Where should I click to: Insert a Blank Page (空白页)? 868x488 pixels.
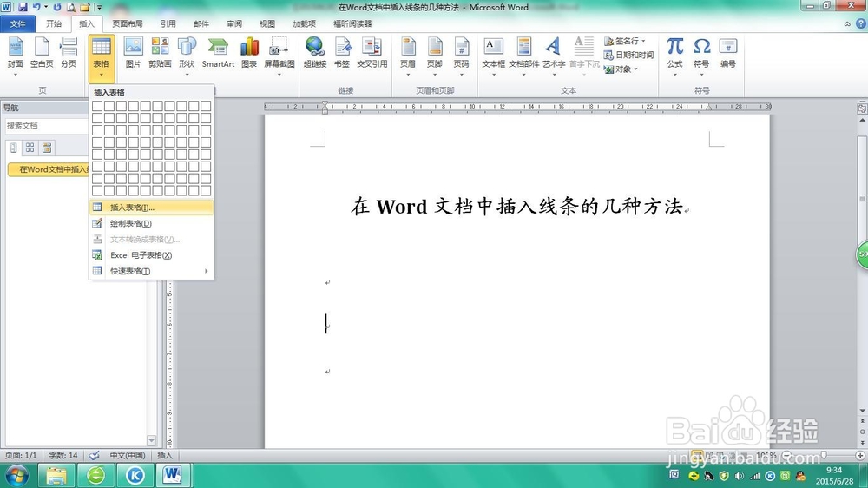(x=42, y=54)
